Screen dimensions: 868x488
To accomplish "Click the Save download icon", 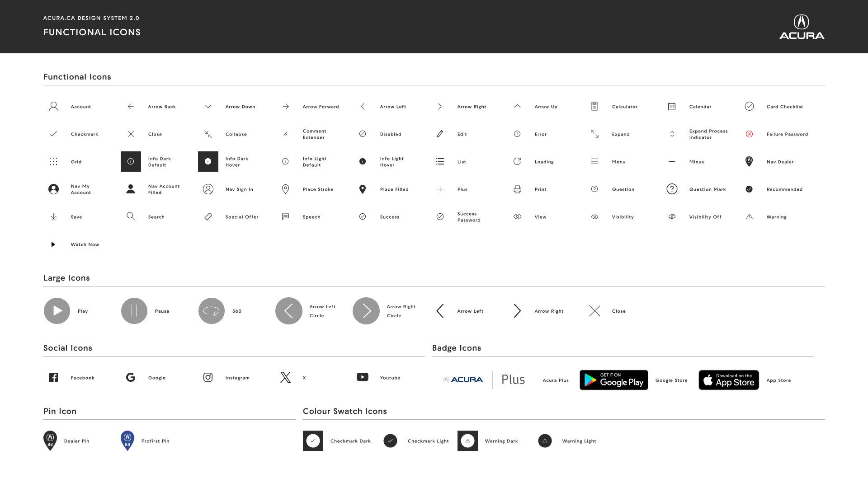I will pos(53,217).
